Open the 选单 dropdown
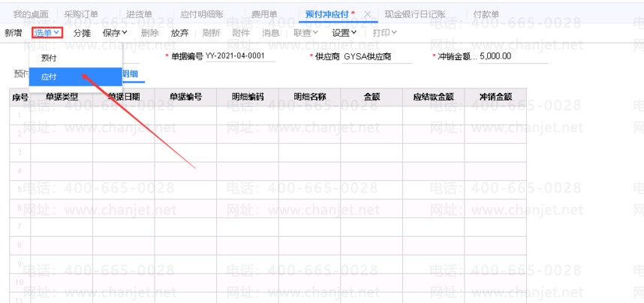This screenshot has width=644, height=303. pos(47,33)
